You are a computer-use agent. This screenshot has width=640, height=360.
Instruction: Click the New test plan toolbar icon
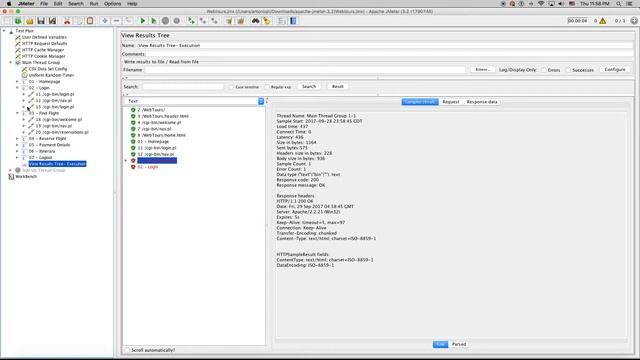tap(7, 21)
